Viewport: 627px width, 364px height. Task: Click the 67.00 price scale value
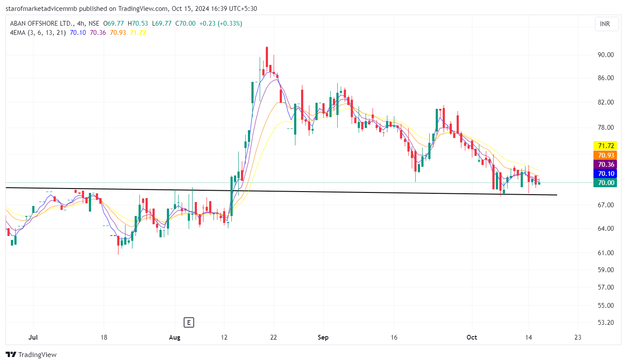[x=606, y=205]
